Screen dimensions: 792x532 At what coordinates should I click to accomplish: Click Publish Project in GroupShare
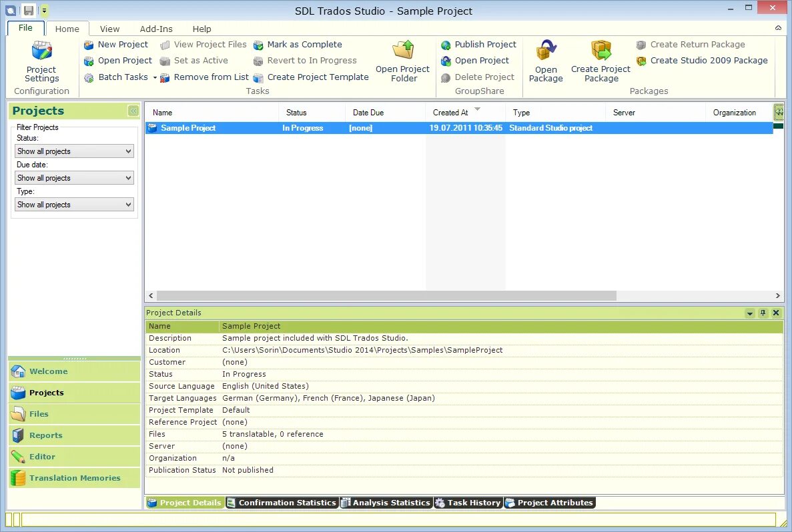(478, 45)
